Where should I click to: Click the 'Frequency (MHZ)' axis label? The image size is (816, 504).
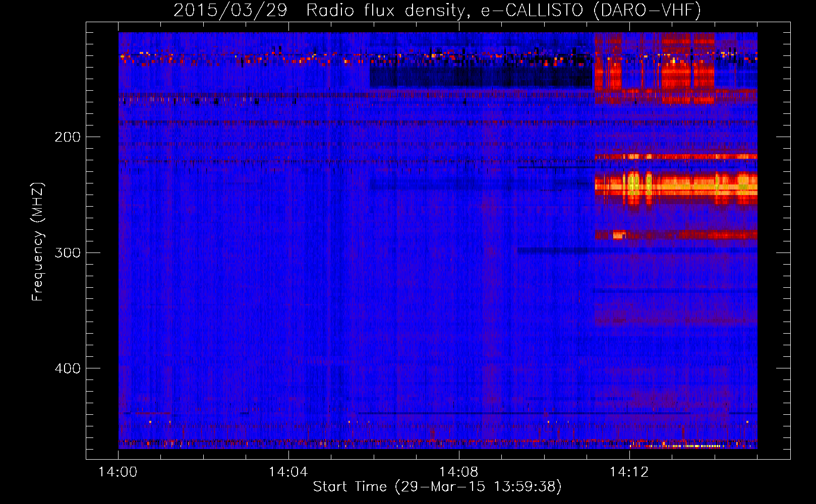point(38,242)
